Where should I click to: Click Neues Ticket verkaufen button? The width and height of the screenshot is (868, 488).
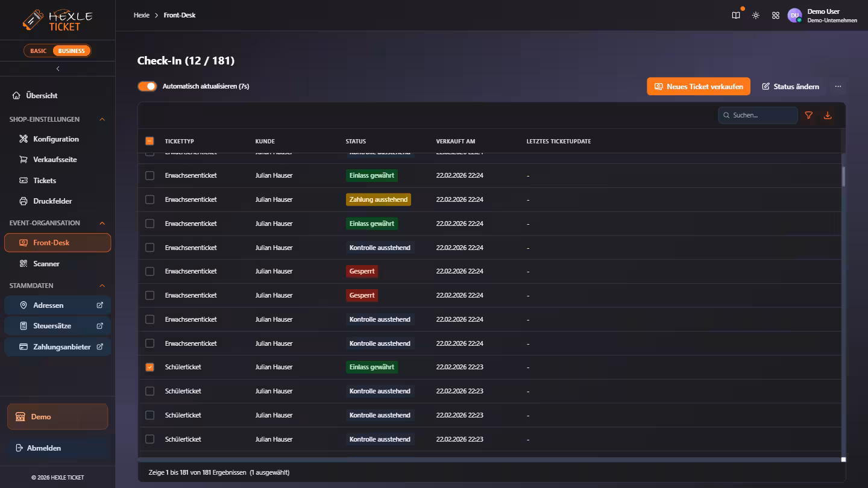(x=699, y=86)
